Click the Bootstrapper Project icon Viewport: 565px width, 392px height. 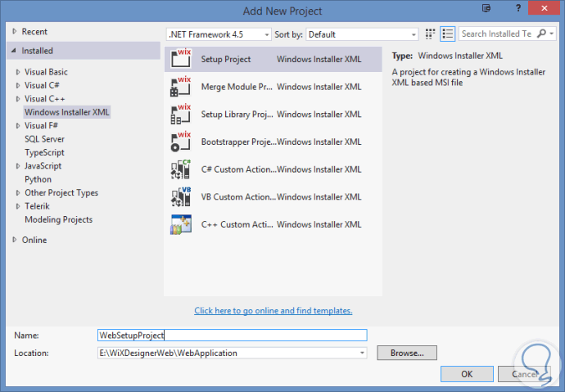pos(181,142)
